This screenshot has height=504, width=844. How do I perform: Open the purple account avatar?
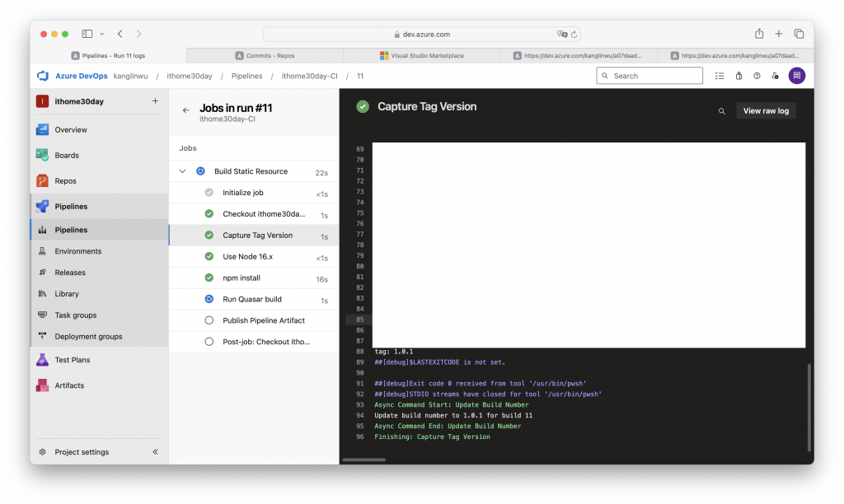(797, 76)
